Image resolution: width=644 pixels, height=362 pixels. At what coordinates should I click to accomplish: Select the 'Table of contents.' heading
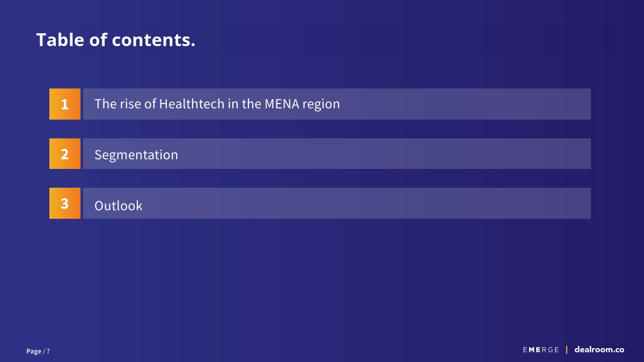coord(115,40)
